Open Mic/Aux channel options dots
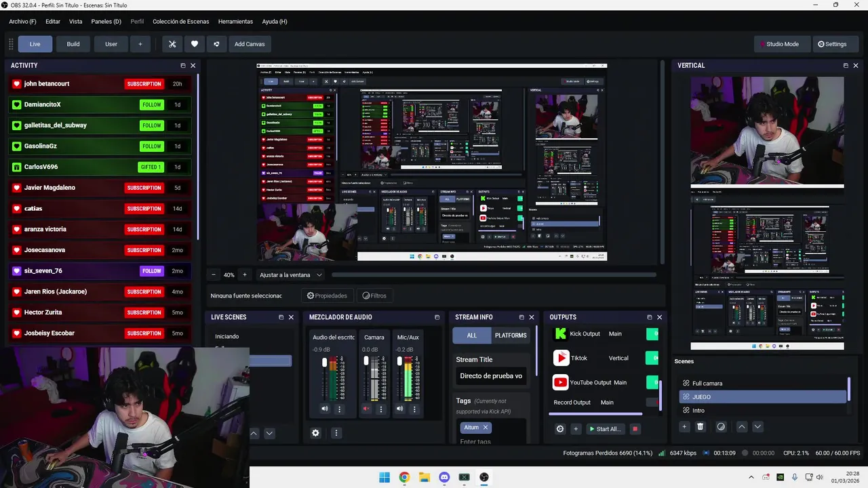The height and width of the screenshot is (488, 868). [x=414, y=409]
